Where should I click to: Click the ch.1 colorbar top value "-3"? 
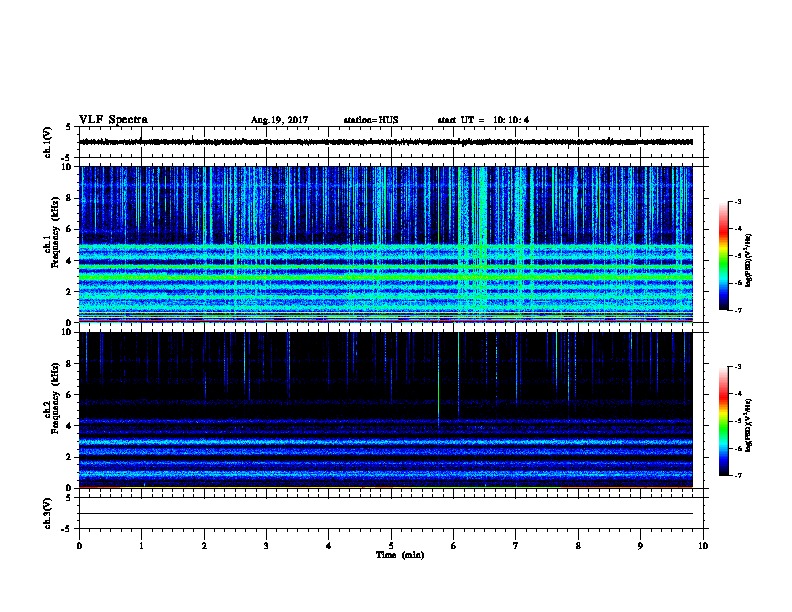point(737,202)
